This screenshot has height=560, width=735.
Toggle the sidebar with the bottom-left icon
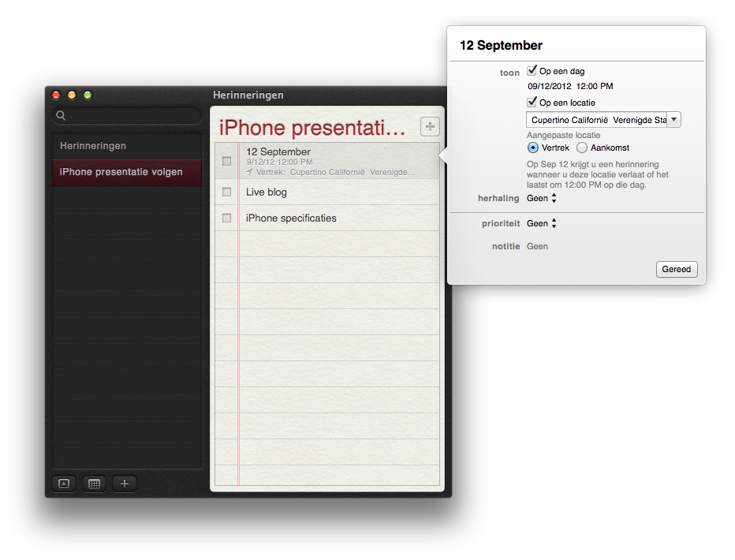pos(64,483)
